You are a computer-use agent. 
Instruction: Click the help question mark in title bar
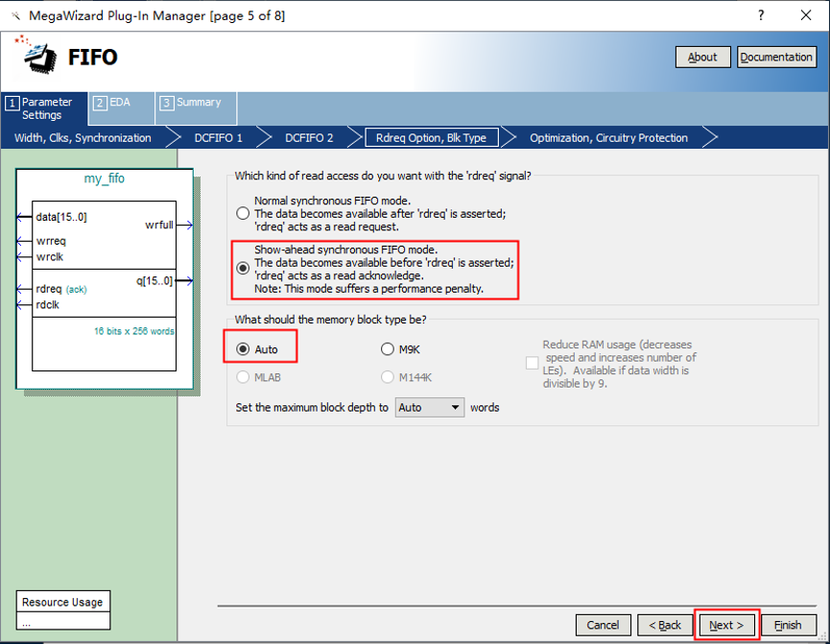tap(761, 15)
